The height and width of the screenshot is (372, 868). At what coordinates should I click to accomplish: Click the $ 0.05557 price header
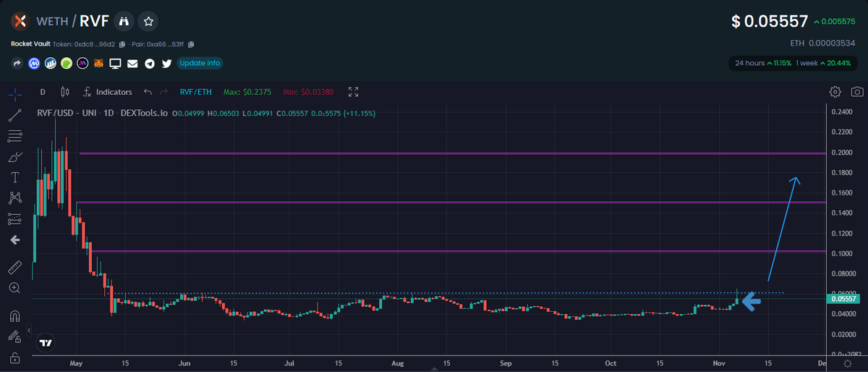[770, 22]
